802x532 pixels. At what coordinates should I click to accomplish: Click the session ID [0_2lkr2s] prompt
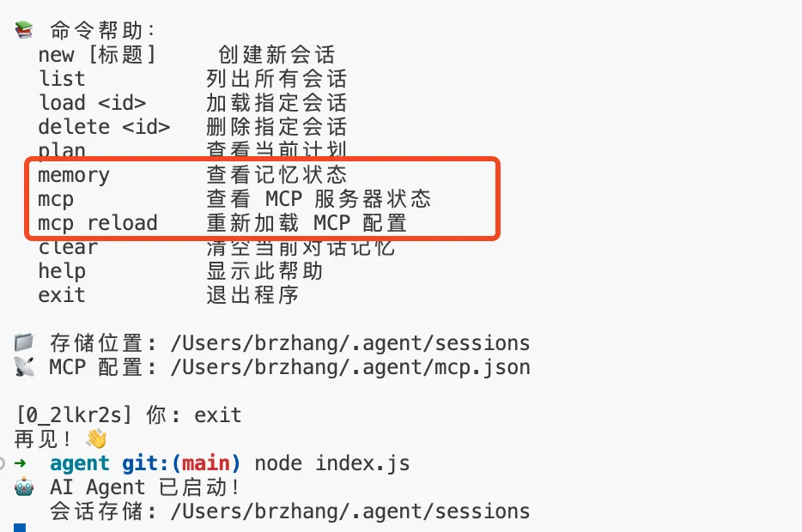pyautogui.click(x=74, y=415)
